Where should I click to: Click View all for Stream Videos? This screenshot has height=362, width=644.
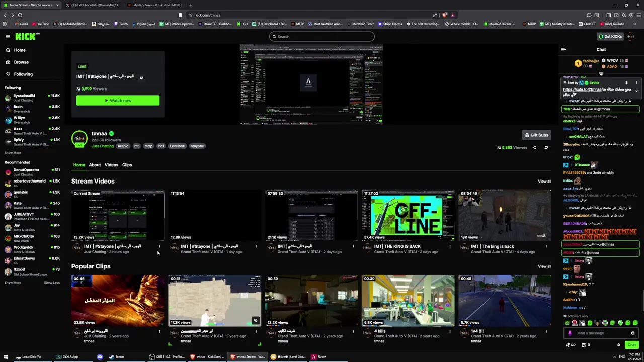coord(544,181)
